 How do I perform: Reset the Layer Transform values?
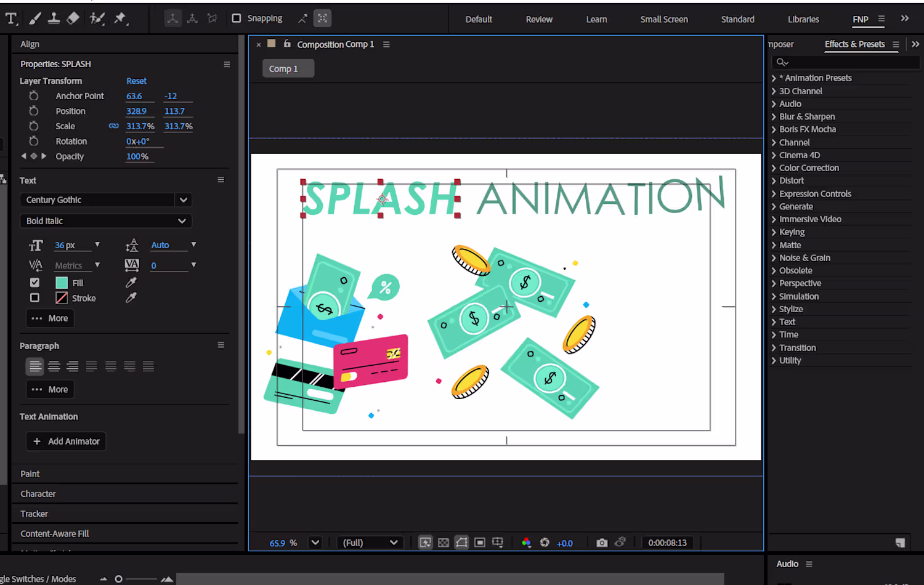tap(136, 81)
